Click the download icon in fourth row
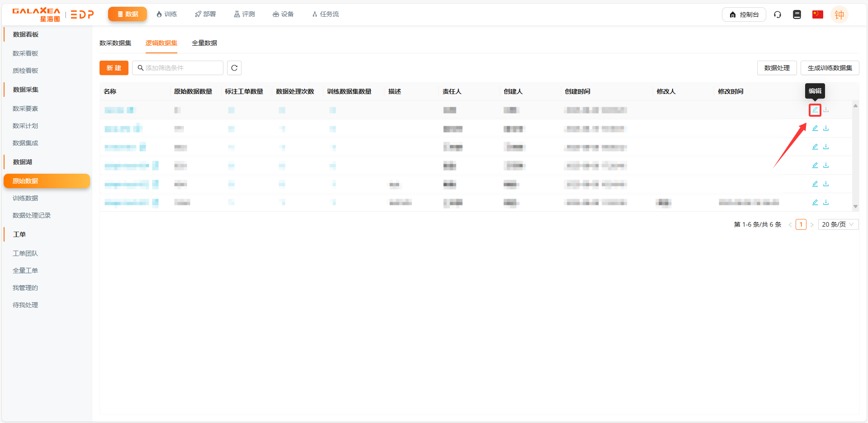This screenshot has height=423, width=868. (x=826, y=166)
